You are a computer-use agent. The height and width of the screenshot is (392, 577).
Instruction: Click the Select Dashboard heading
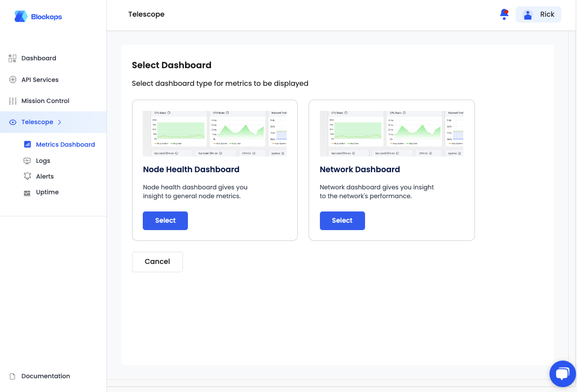point(172,65)
